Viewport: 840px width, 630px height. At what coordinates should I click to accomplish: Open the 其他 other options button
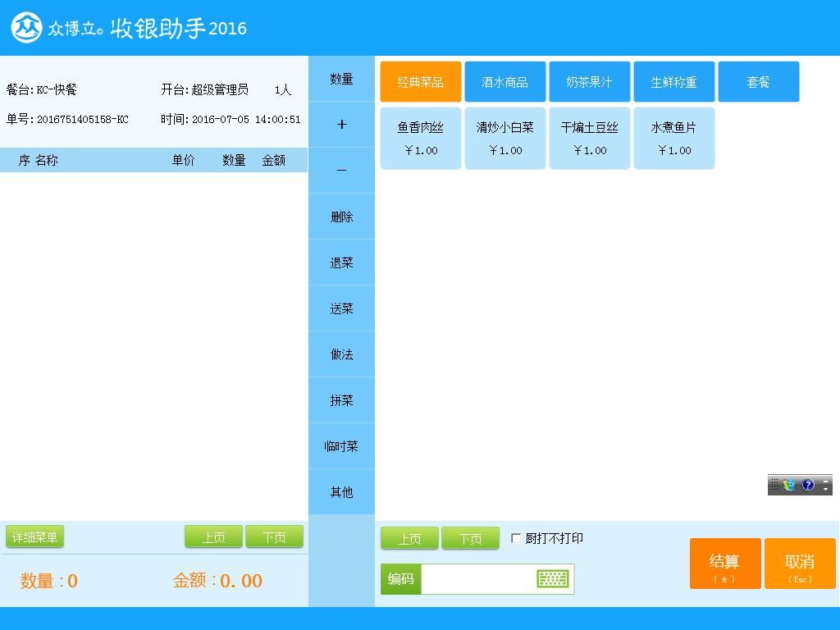341,492
